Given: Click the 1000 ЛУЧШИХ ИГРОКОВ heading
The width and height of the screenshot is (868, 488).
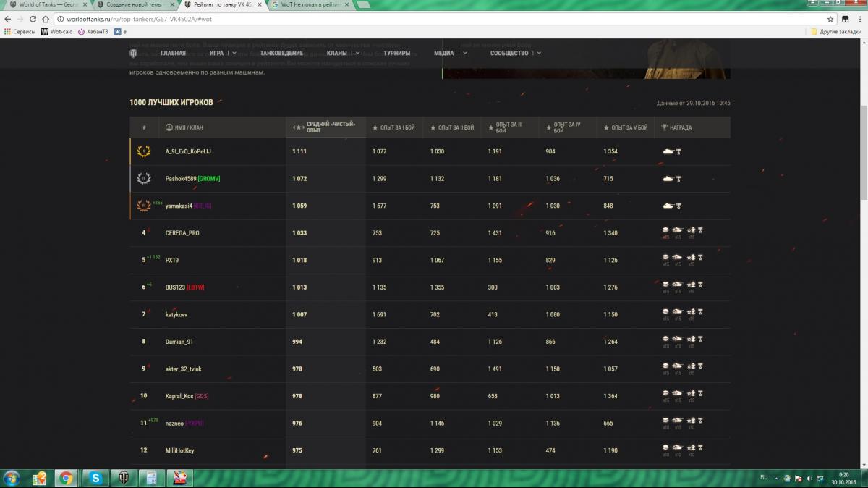Looking at the screenshot, I should [171, 103].
